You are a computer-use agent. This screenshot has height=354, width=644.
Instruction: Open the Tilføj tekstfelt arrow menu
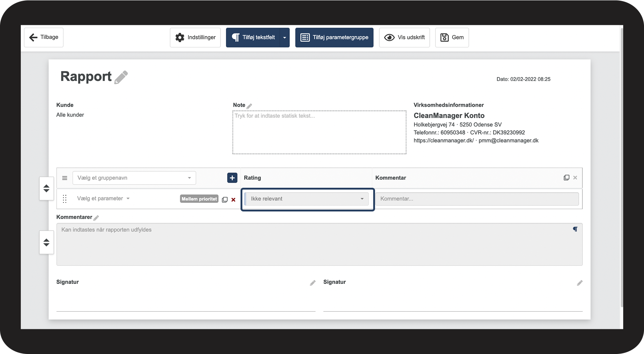coord(285,38)
